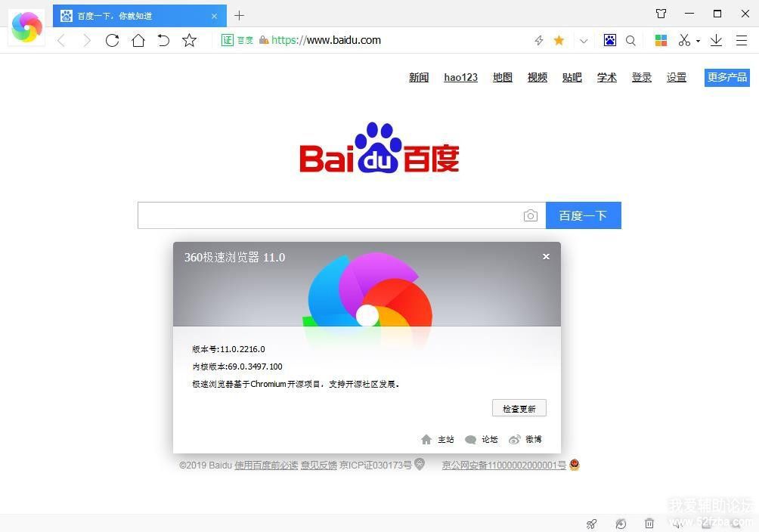The width and height of the screenshot is (759, 532).
Task: Open the 京公网安备11000002000001号 link
Action: pyautogui.click(x=504, y=466)
